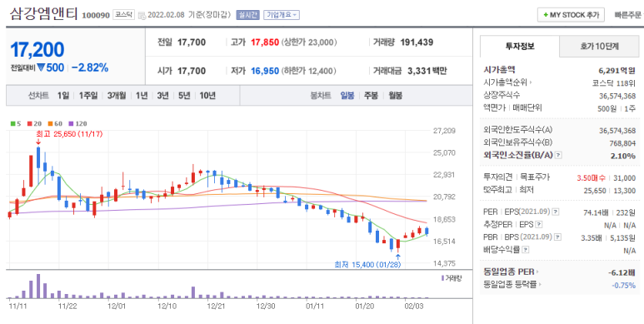Open the 빠른주문 link
This screenshot has height=324, width=644.
click(x=627, y=15)
